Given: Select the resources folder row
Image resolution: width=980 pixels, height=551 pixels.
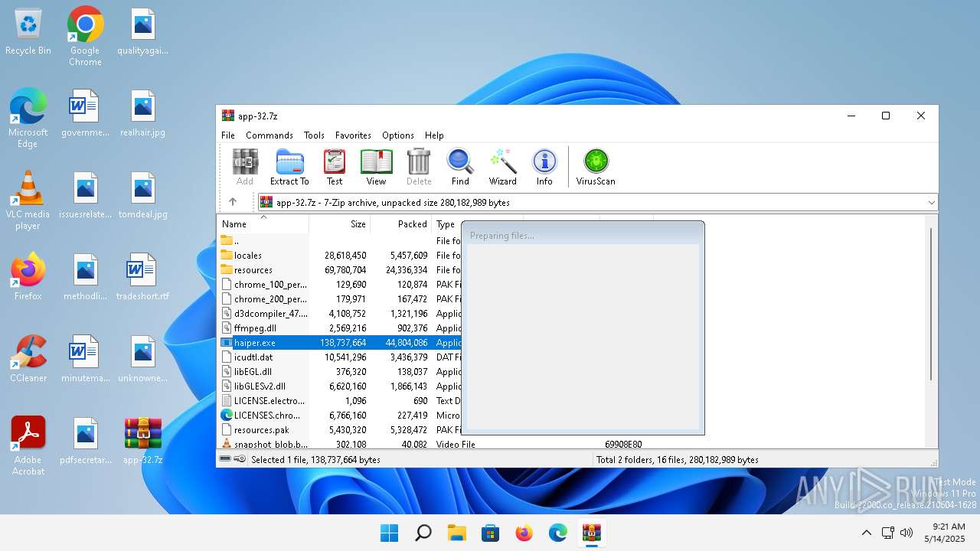Looking at the screenshot, I should pyautogui.click(x=340, y=270).
